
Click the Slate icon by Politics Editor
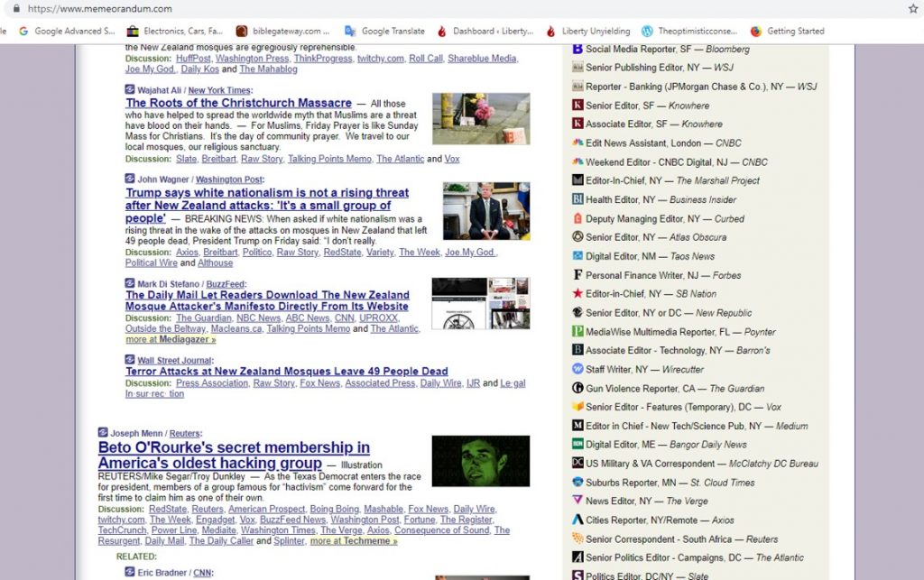(577, 575)
